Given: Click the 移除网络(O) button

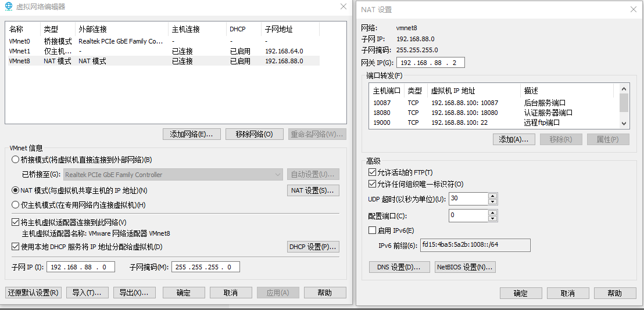Looking at the screenshot, I should tap(255, 135).
